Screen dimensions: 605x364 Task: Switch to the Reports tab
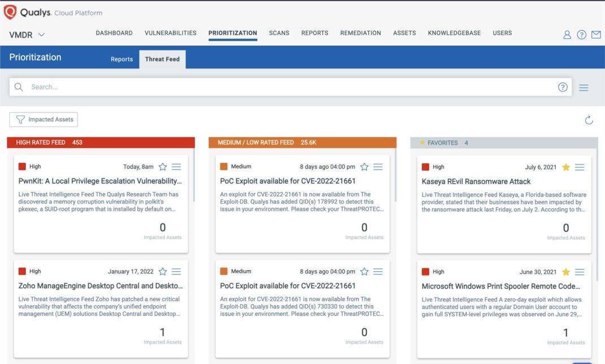(x=122, y=59)
